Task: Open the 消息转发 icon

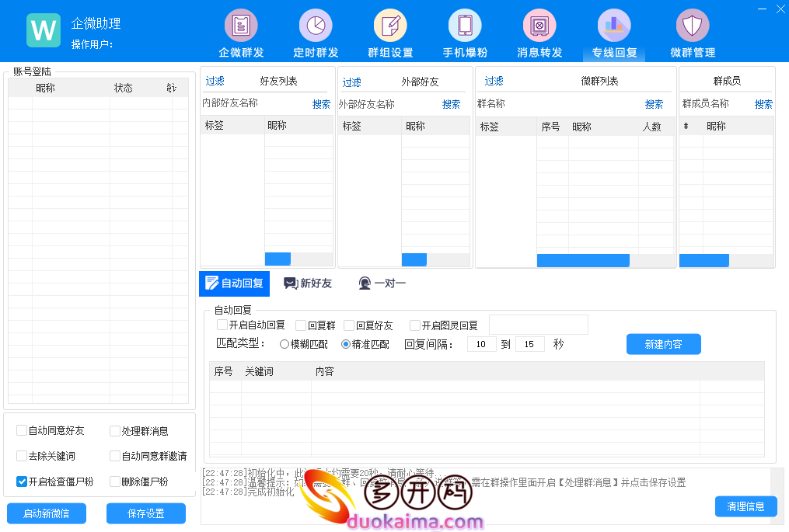Action: click(x=539, y=26)
